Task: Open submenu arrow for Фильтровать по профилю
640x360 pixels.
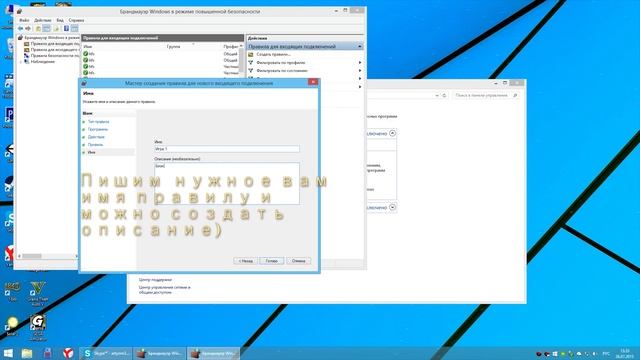Action: (360, 62)
